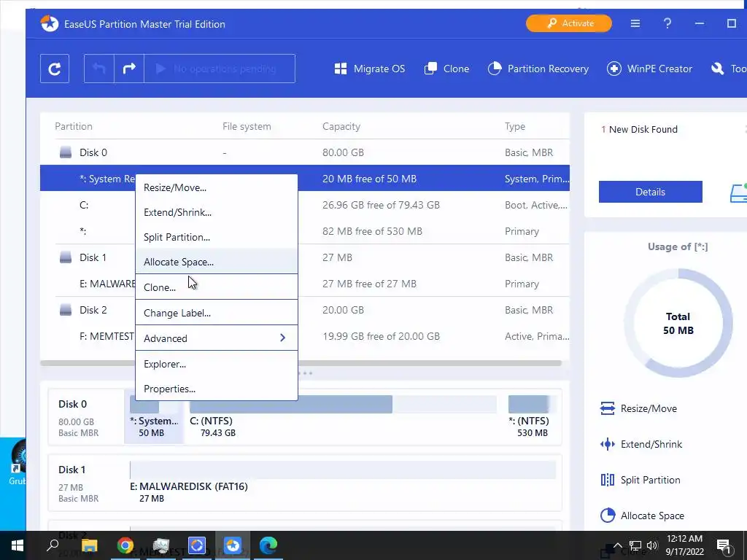The height and width of the screenshot is (560, 747).
Task: Open Microsoft Edge from taskbar
Action: point(268,545)
